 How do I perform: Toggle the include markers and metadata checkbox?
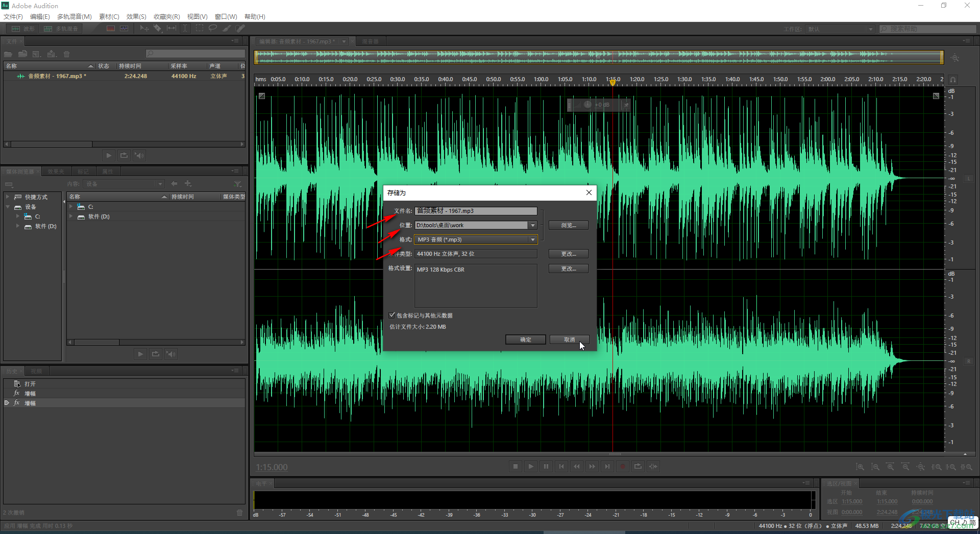pyautogui.click(x=392, y=315)
